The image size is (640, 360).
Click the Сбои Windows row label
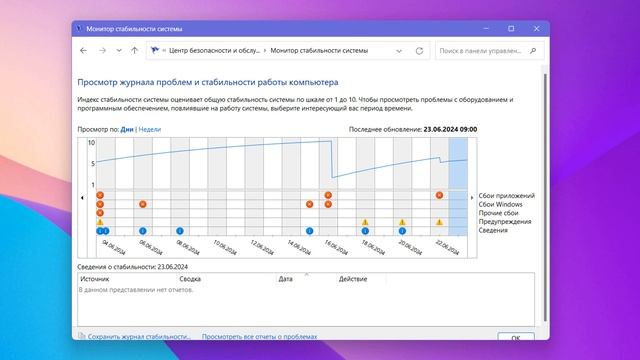click(x=500, y=204)
